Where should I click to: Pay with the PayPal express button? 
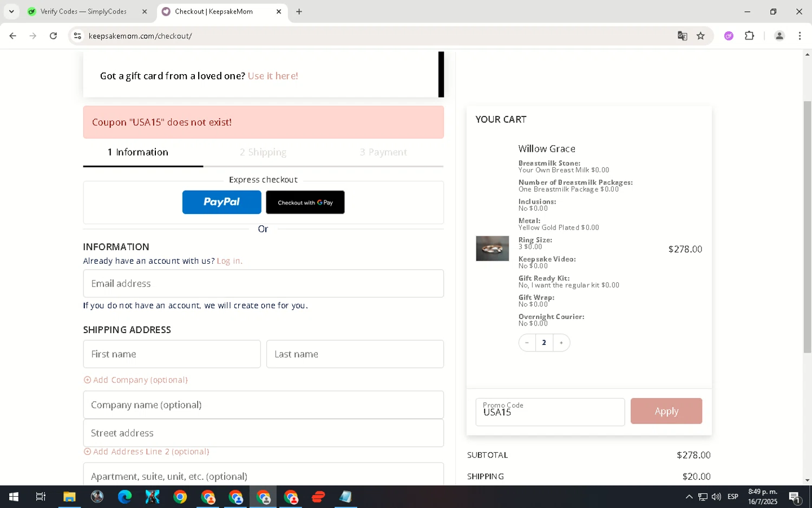(221, 202)
